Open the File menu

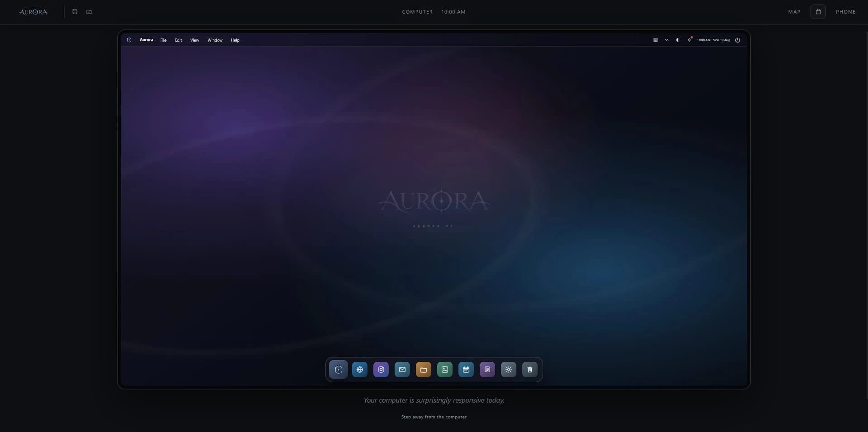click(x=163, y=40)
